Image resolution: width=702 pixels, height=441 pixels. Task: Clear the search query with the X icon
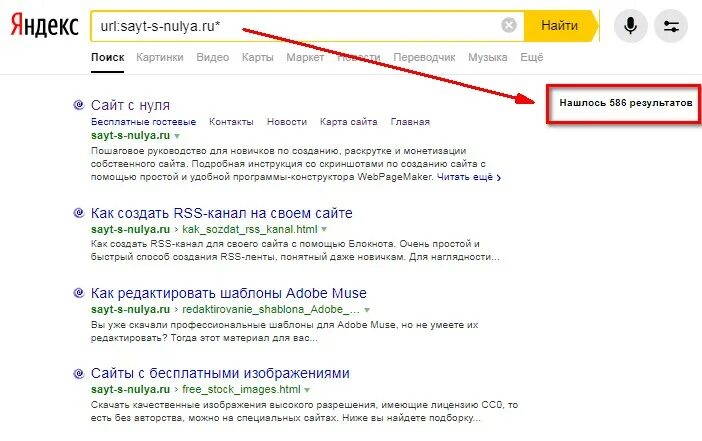509,25
